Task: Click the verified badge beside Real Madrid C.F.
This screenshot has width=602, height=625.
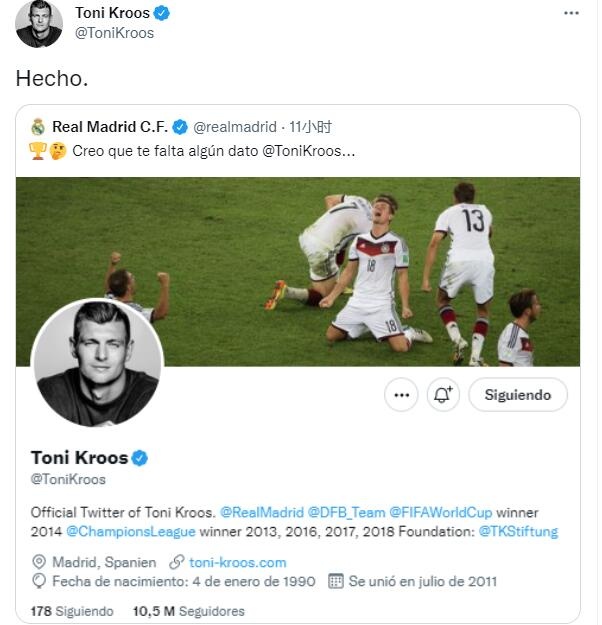Action: (x=180, y=127)
